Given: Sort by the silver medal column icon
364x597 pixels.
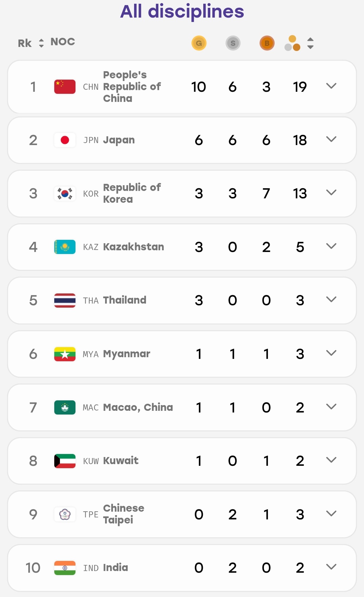Looking at the screenshot, I should 233,43.
